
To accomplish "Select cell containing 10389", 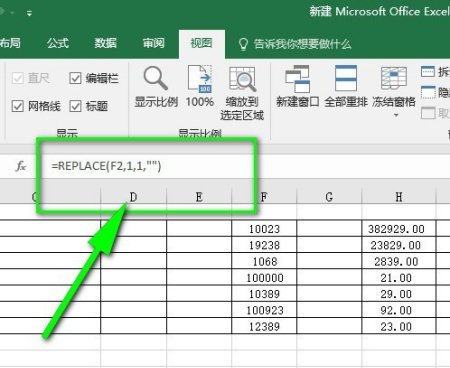I will click(x=264, y=294).
